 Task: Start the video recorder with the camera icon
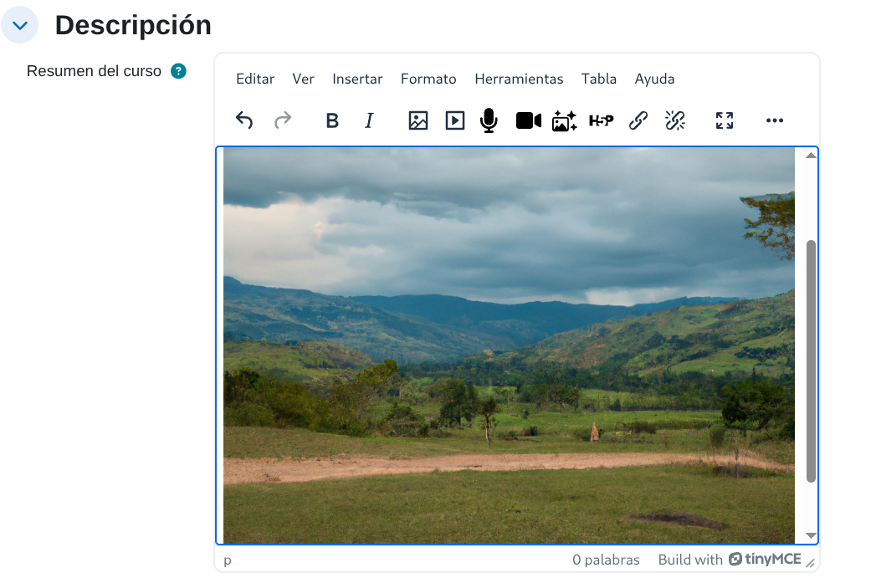point(527,120)
